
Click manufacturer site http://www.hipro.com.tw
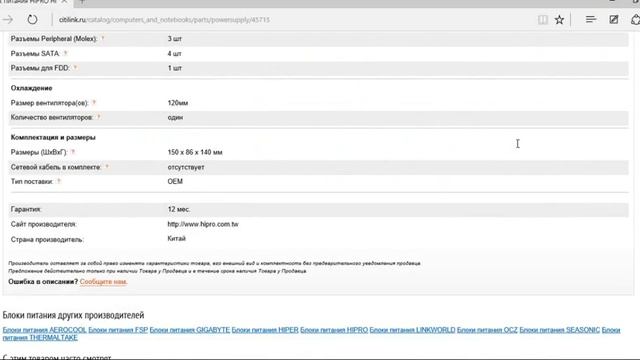pos(203,224)
